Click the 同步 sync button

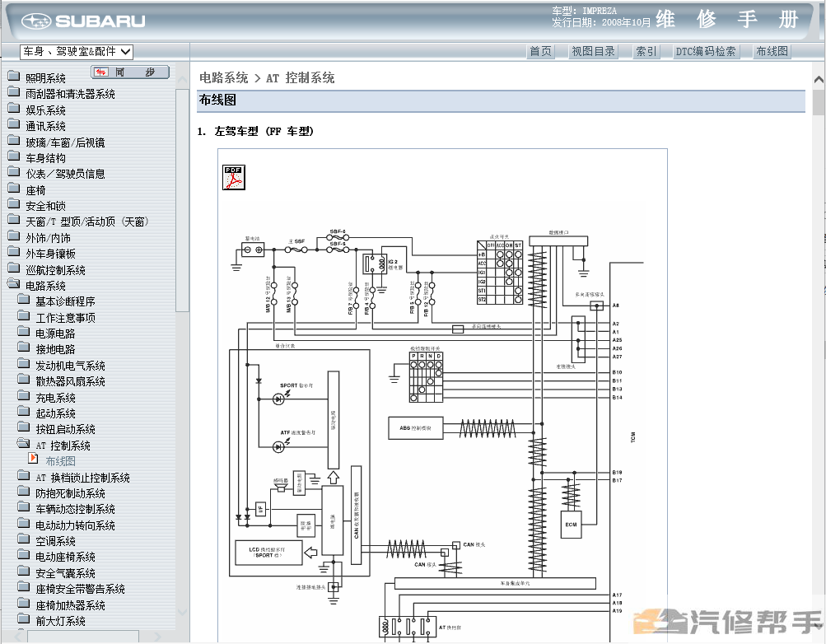130,72
